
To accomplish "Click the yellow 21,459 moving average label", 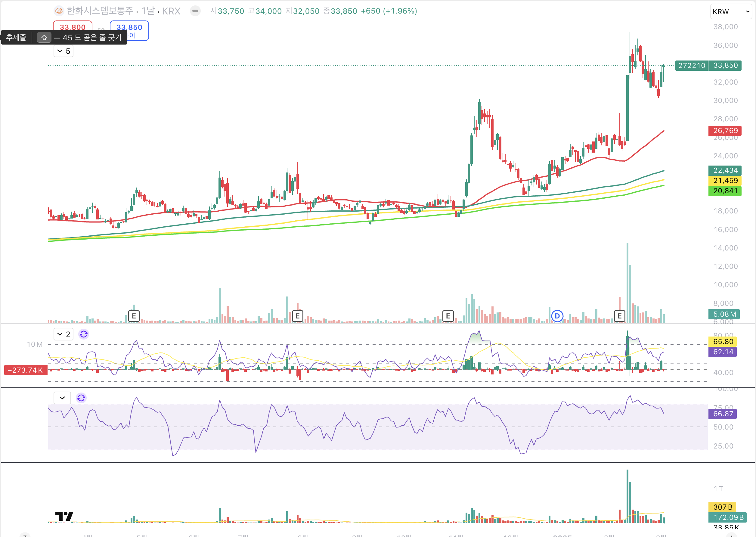I will (725, 181).
